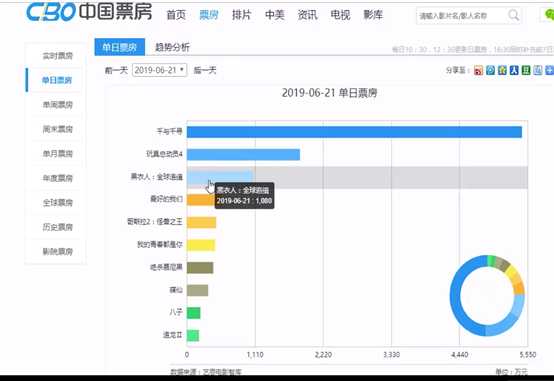Open 资讯 in the top navigation

tap(307, 15)
